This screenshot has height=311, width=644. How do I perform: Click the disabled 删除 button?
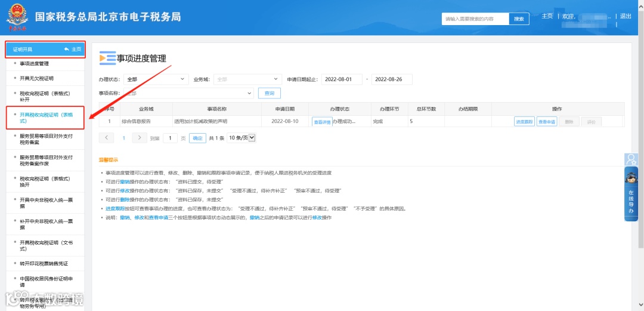coord(569,122)
